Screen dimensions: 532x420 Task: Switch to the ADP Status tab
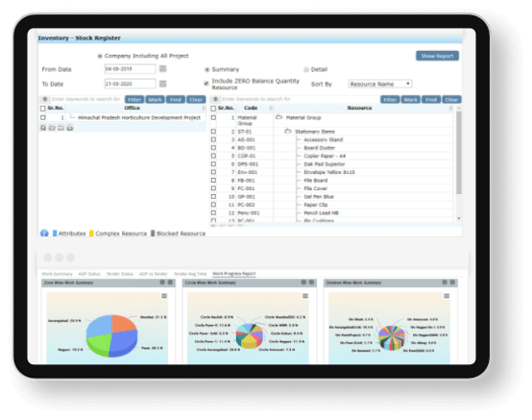[89, 274]
